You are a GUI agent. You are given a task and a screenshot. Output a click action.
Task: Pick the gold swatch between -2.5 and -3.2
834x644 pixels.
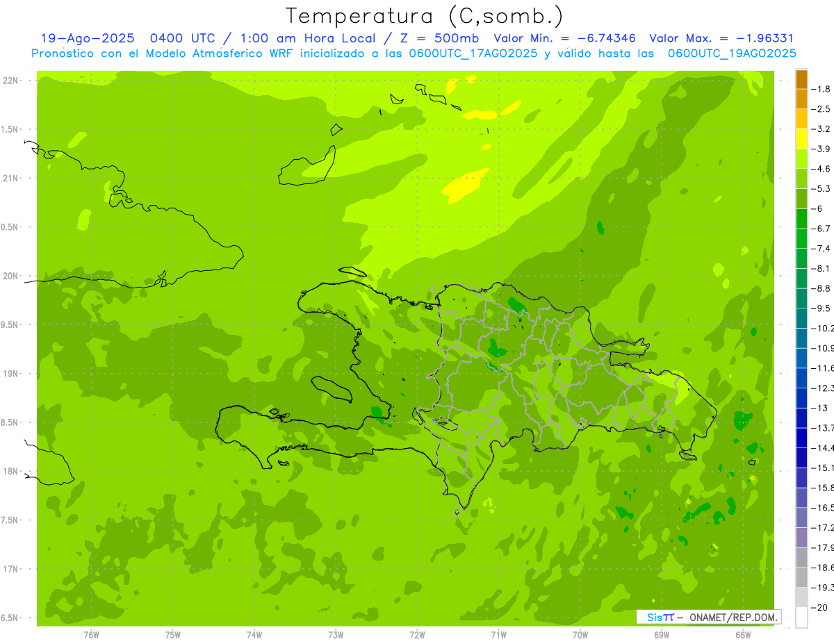(x=801, y=119)
